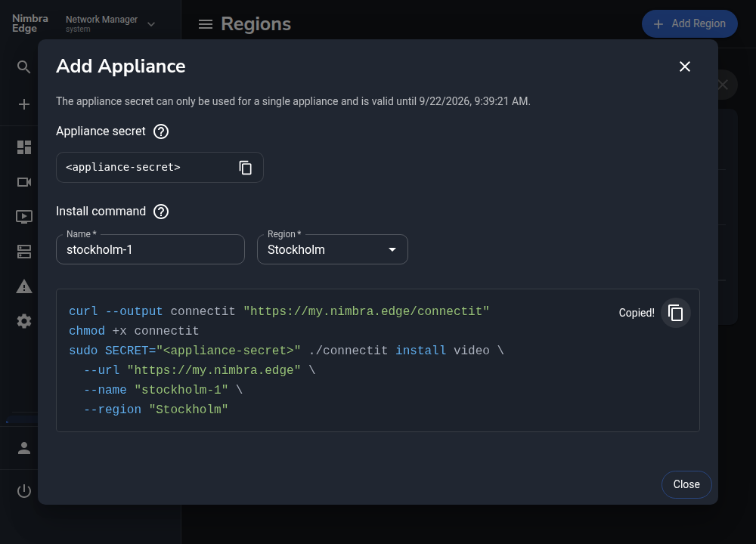The height and width of the screenshot is (544, 756).
Task: Expand the Network Manager system switcher
Action: [x=110, y=23]
